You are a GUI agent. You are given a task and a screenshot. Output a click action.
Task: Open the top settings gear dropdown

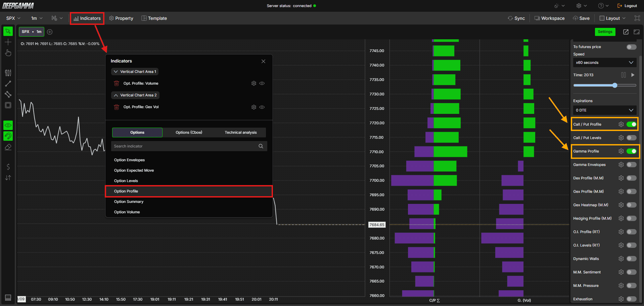(582, 6)
